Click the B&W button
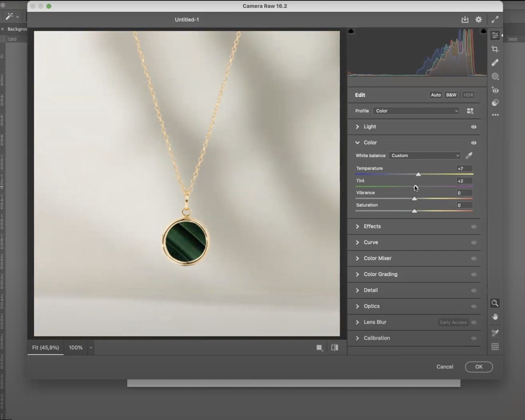 point(451,95)
